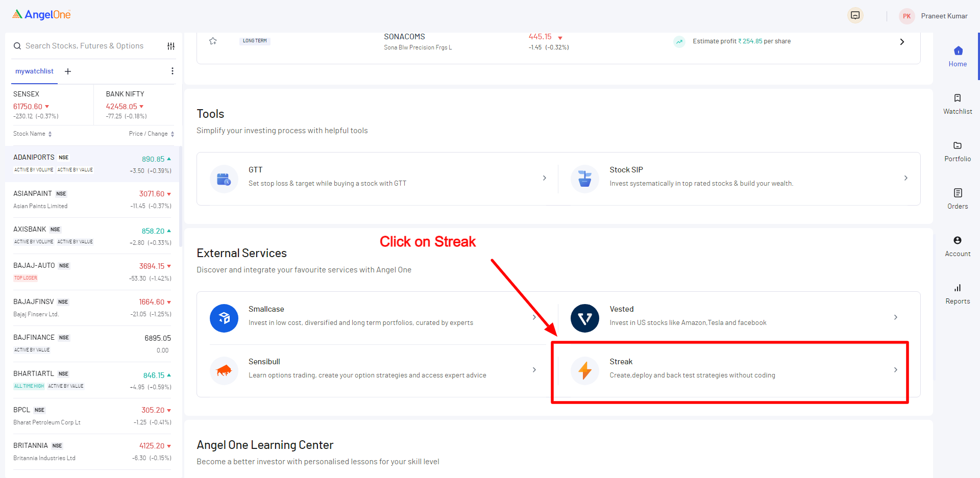Screen dimensions: 980x478
Task: Toggle the star favorite for SONACOMS
Action: point(213,41)
